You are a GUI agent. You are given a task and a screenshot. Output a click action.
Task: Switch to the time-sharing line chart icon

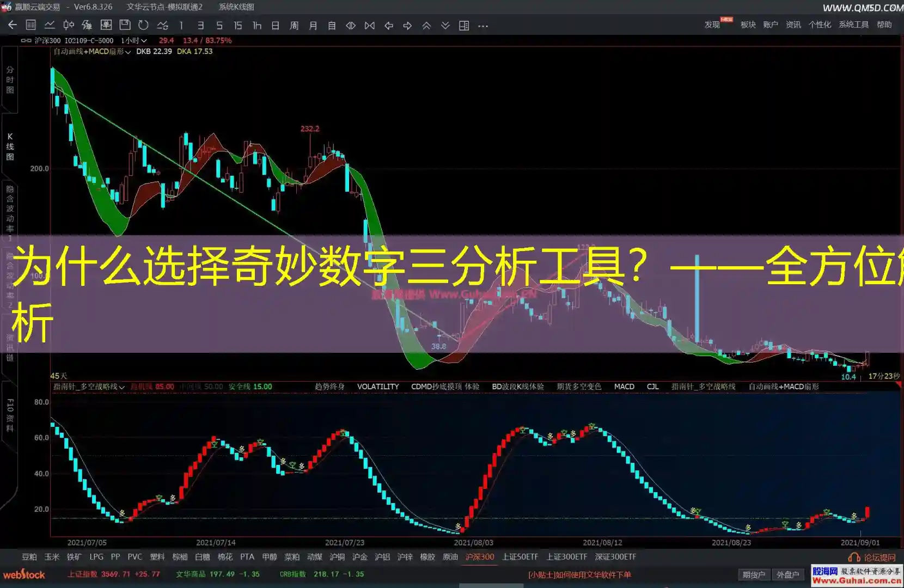(50, 25)
